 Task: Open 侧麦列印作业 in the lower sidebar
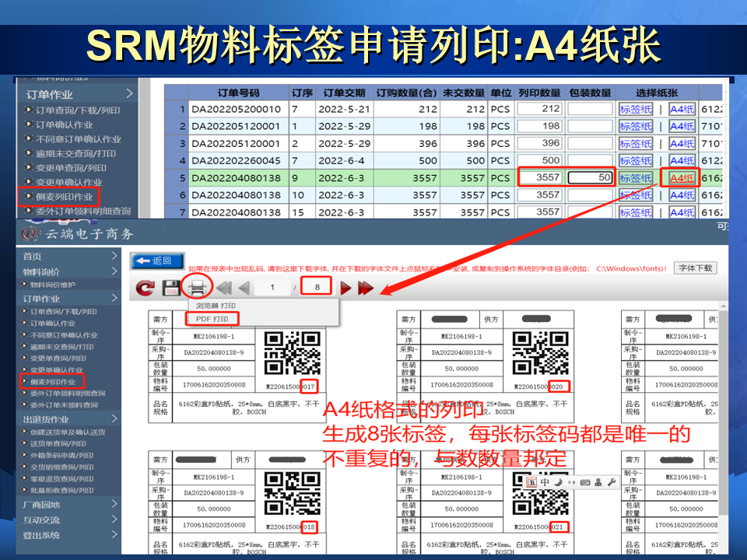[x=52, y=381]
